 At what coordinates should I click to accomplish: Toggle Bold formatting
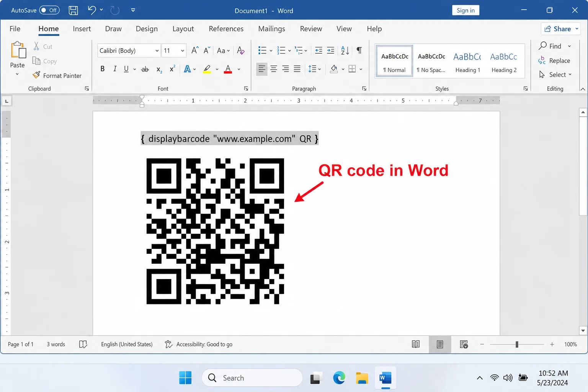click(103, 69)
